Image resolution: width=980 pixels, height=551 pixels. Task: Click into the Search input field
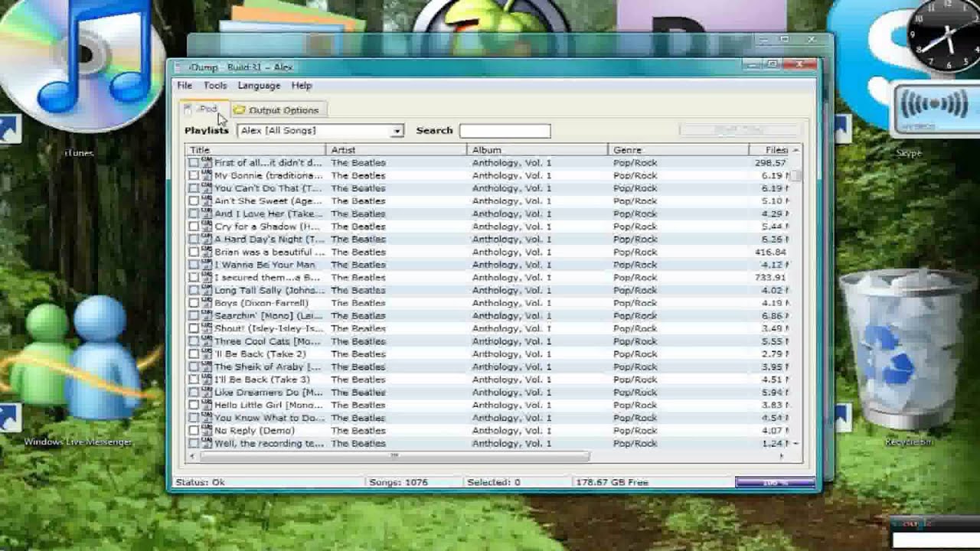tap(505, 131)
